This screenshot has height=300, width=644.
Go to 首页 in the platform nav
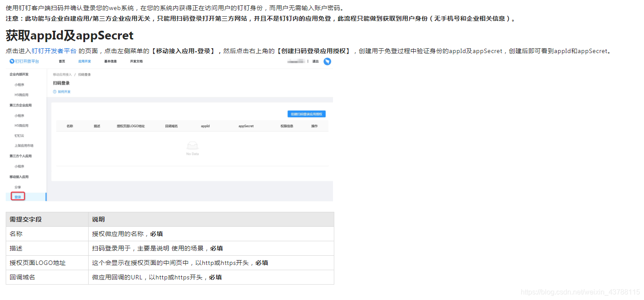tap(62, 61)
